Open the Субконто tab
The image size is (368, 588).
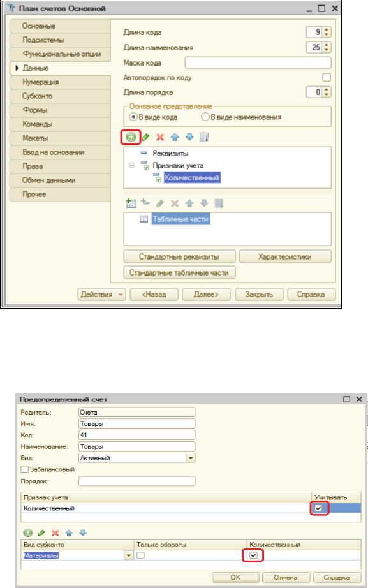pyautogui.click(x=60, y=96)
